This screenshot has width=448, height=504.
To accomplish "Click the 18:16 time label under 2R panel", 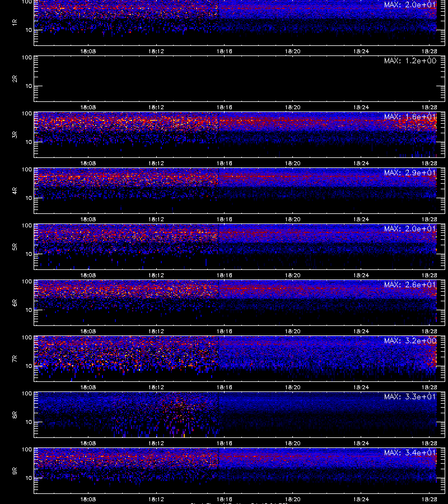I will coord(225,107).
